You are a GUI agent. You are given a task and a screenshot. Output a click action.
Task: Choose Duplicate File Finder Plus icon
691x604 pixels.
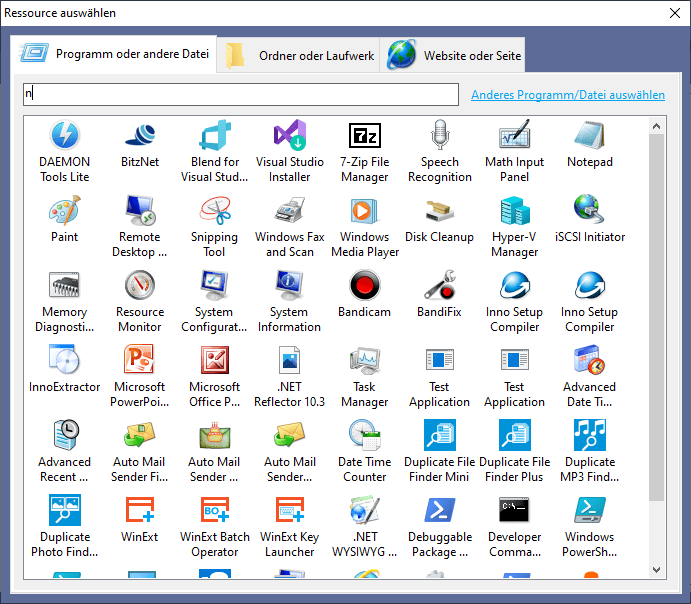[x=514, y=434]
